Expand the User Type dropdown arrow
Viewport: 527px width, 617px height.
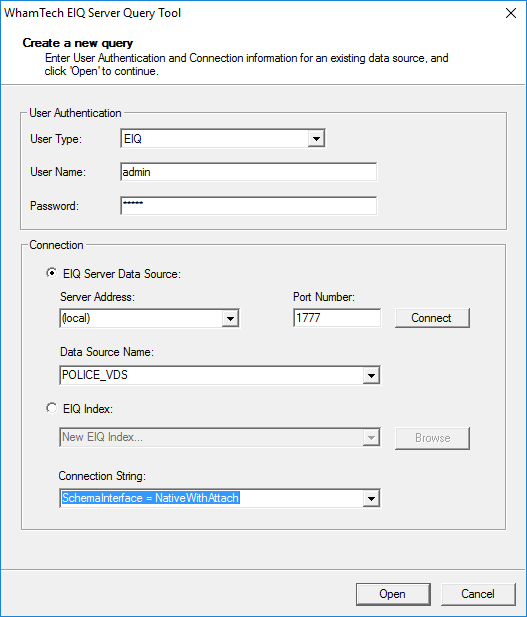click(316, 139)
